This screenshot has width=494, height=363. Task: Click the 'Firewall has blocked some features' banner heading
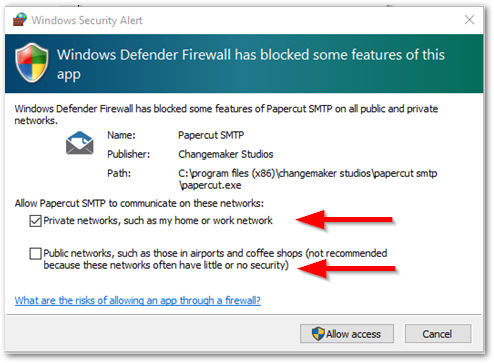click(251, 64)
